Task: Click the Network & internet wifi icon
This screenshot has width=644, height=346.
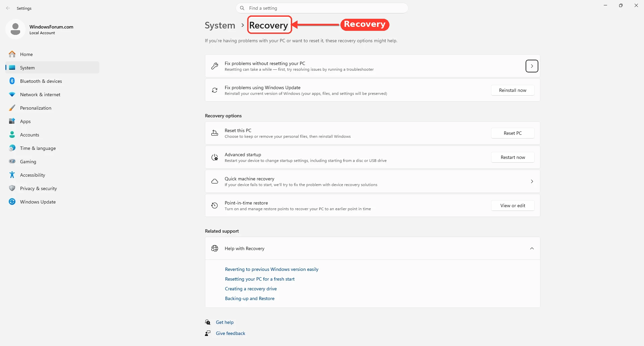Action: (12, 95)
